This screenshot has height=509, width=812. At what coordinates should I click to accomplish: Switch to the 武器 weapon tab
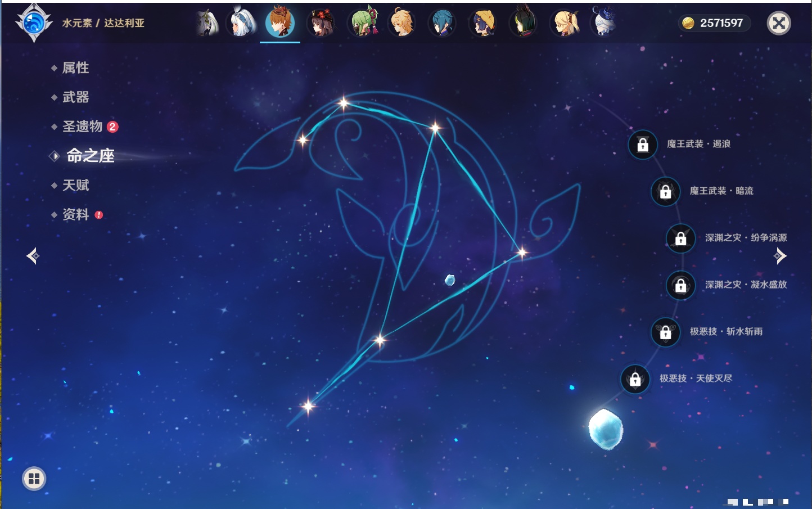pyautogui.click(x=75, y=97)
